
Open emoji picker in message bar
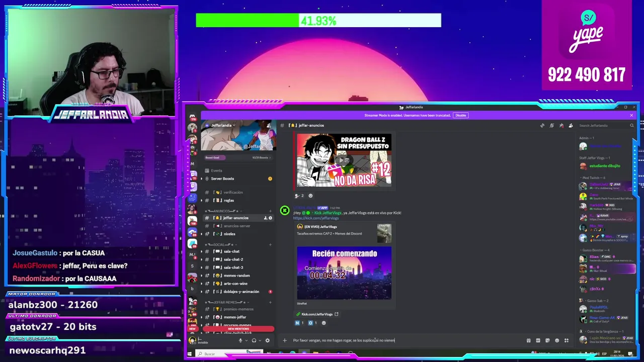557,340
